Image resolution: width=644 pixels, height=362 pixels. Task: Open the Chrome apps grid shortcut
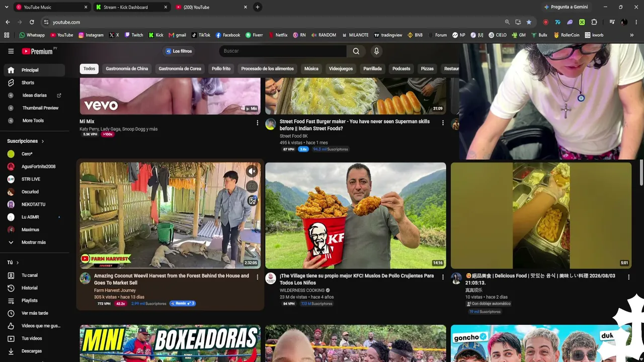[7, 35]
